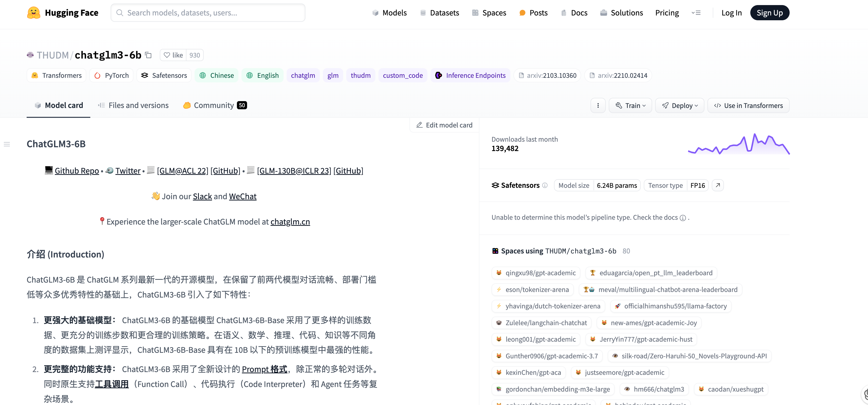Open meval/multilingual-chatbot-arena-leaderboard space
This screenshot has height=405, width=868.
661,289
